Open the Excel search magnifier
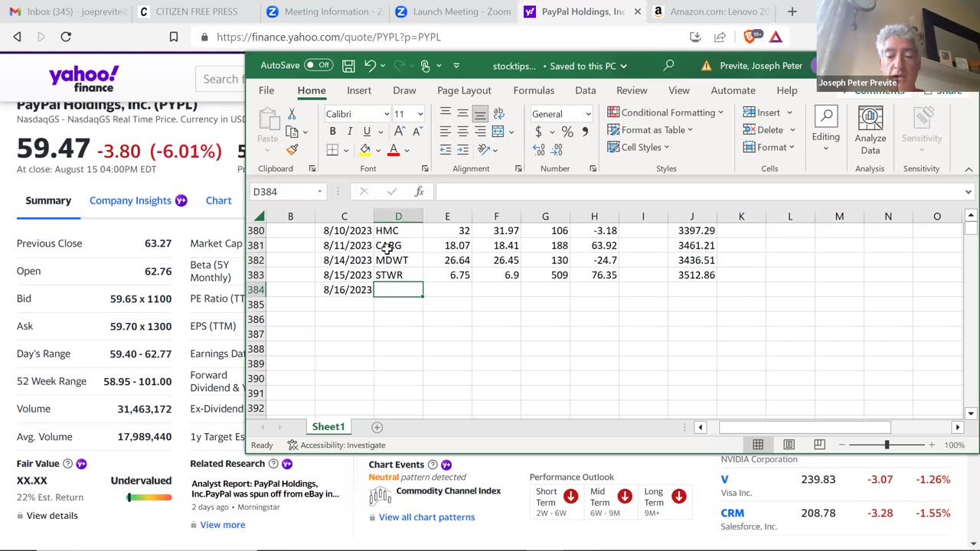This screenshot has width=980, height=551. tap(669, 66)
